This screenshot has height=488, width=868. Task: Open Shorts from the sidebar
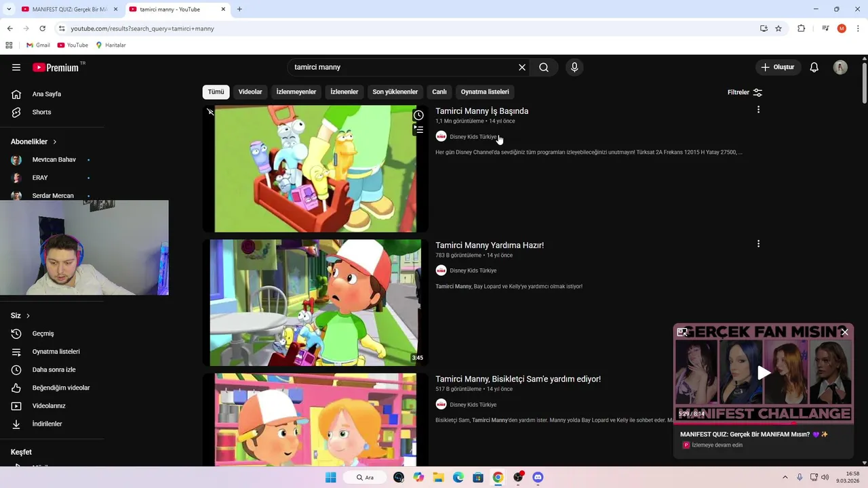41,112
